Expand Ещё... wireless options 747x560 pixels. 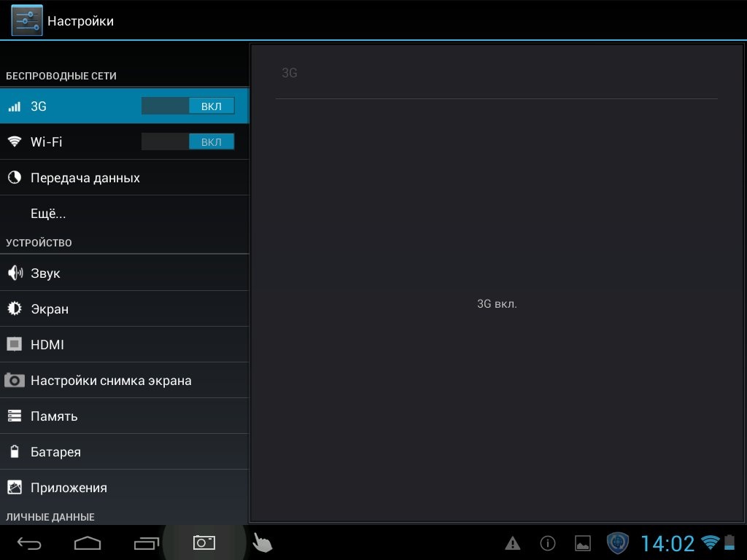[x=48, y=214]
